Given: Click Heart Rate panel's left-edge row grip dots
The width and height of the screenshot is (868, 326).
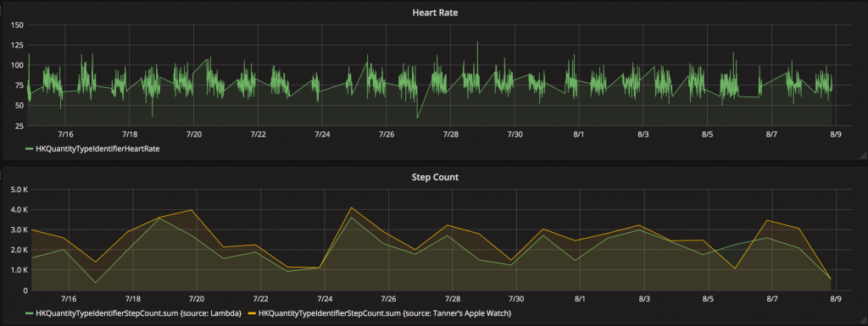Looking at the screenshot, I should click(x=2, y=10).
